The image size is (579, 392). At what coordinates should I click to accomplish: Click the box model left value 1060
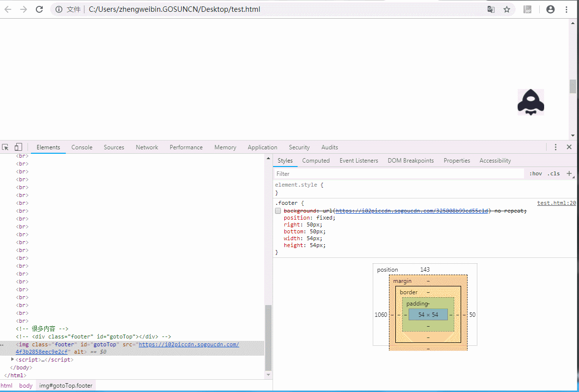pyautogui.click(x=381, y=315)
